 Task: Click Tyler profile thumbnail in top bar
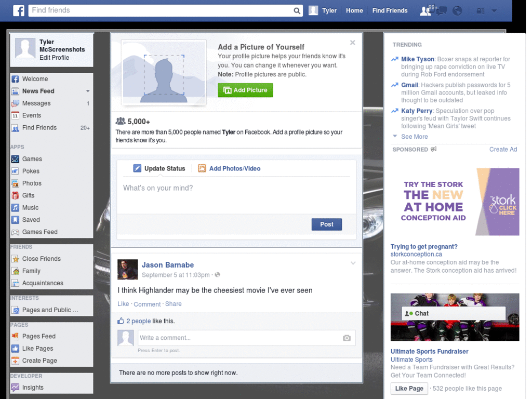coord(313,10)
